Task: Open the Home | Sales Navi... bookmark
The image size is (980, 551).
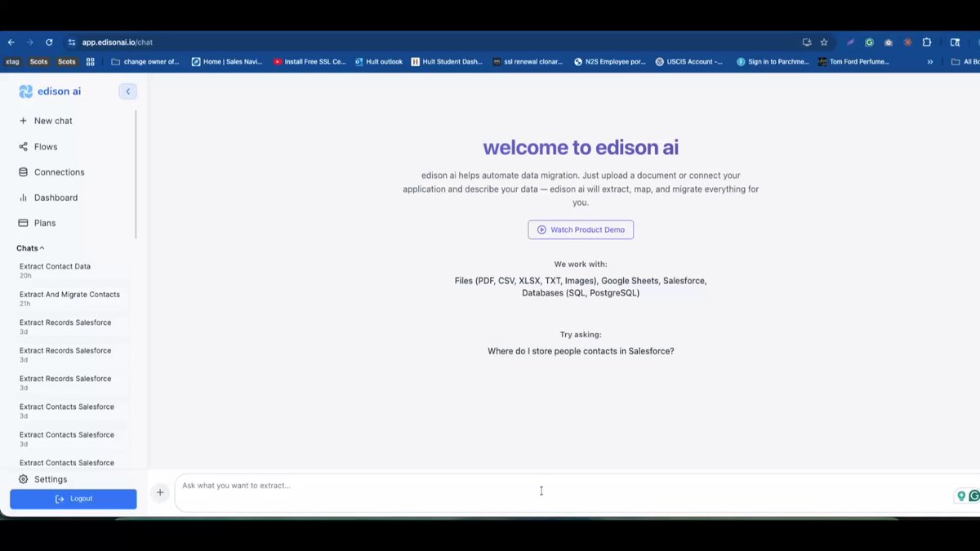Action: pyautogui.click(x=227, y=61)
